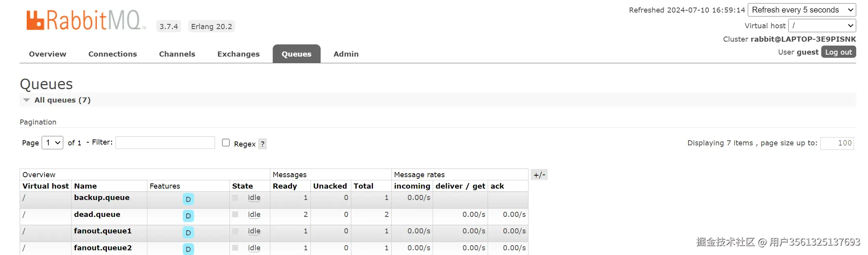Switch to the Exchanges tab
This screenshot has height=255, width=868.
238,54
